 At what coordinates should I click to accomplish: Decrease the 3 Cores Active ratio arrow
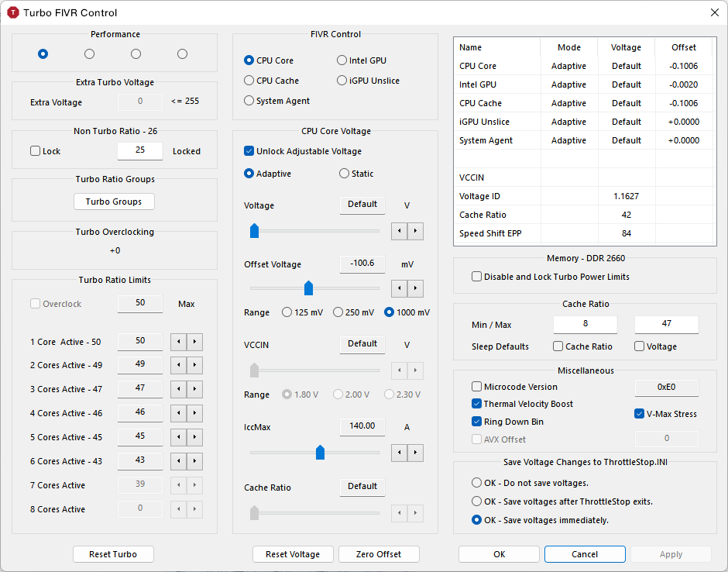click(178, 390)
